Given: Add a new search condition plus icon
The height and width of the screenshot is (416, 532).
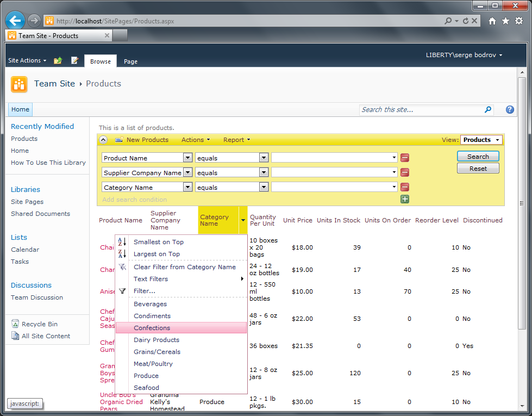Looking at the screenshot, I should pos(404,200).
